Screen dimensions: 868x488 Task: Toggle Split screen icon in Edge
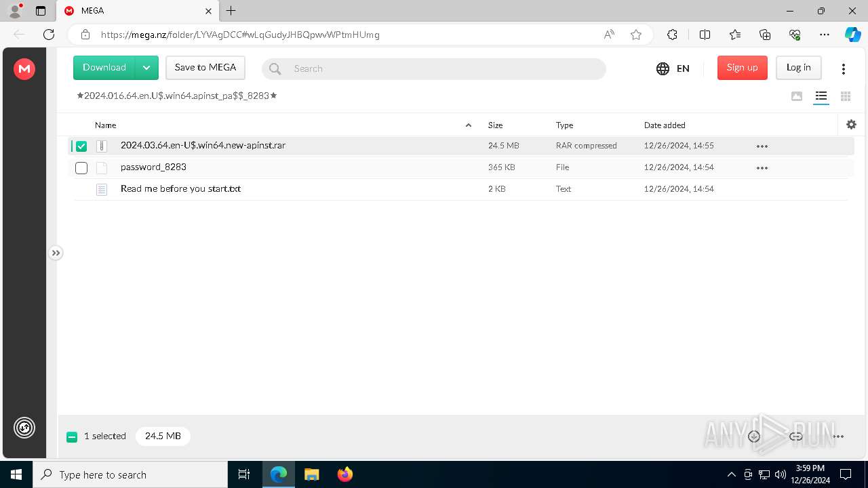pyautogui.click(x=705, y=35)
